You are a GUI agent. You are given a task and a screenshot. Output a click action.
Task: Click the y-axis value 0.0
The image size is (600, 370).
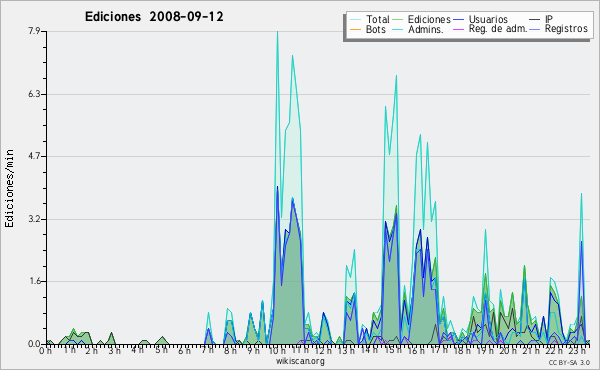pos(34,344)
